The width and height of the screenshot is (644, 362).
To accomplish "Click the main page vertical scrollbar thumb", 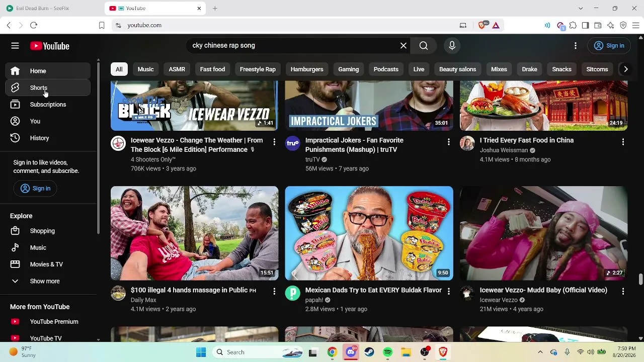I will point(640,279).
